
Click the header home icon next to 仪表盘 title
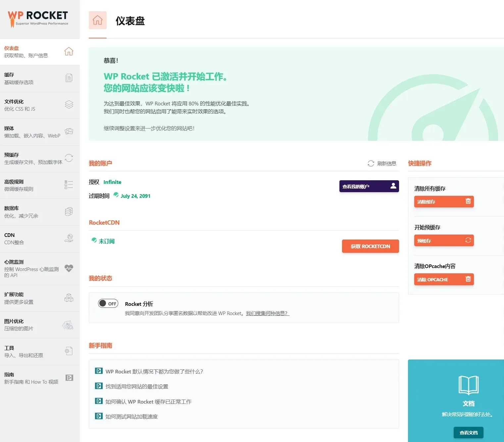coord(98,20)
